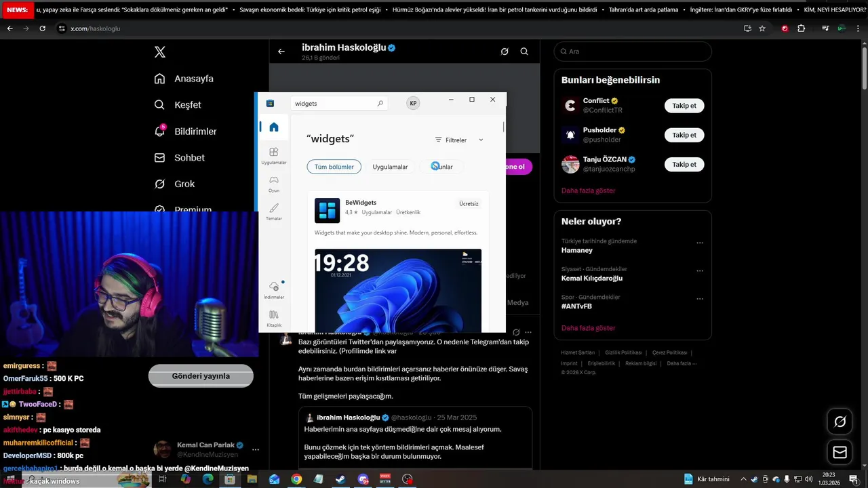
Task: Open Bildirimler notifications on X
Action: [185, 131]
